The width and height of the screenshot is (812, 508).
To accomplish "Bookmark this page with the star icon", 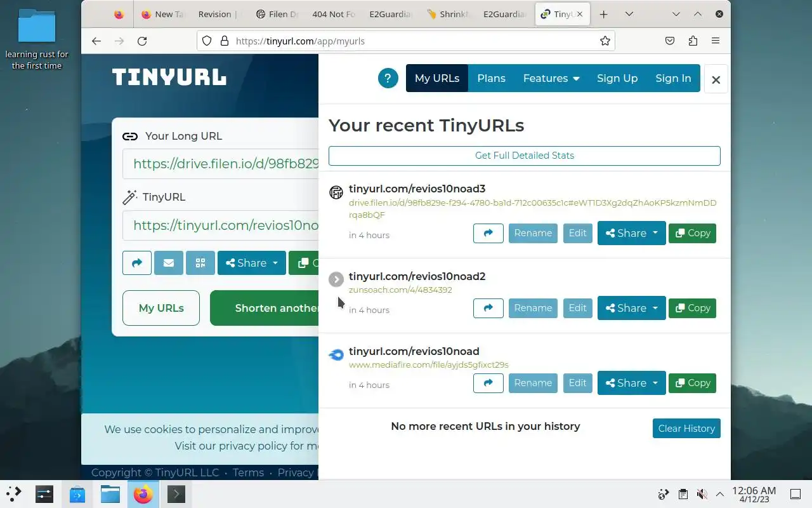I will pos(605,41).
